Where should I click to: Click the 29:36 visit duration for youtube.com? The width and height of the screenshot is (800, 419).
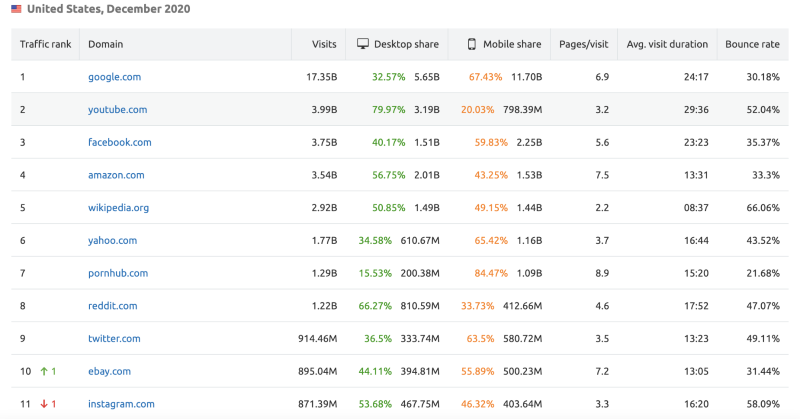696,110
